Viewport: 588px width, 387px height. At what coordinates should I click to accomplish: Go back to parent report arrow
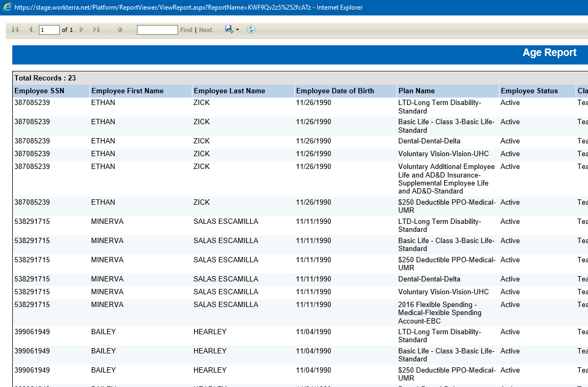tap(120, 30)
